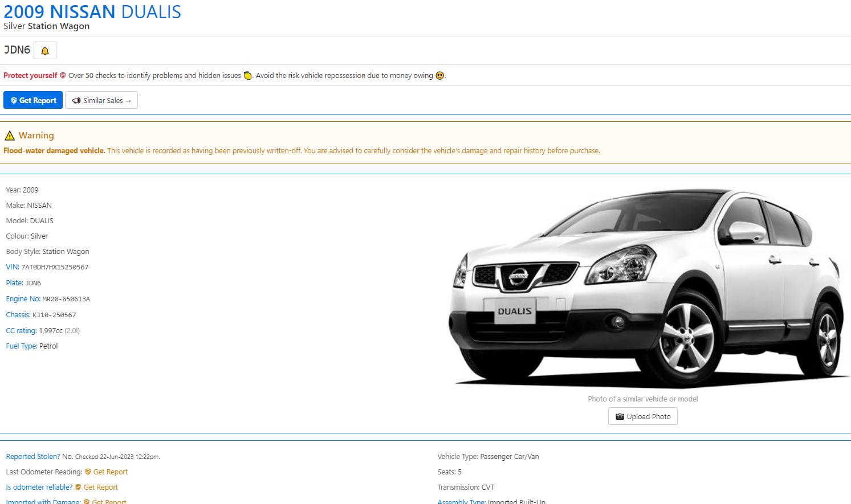This screenshot has height=504, width=851.
Task: Click the Warning heading text
Action: [36, 136]
